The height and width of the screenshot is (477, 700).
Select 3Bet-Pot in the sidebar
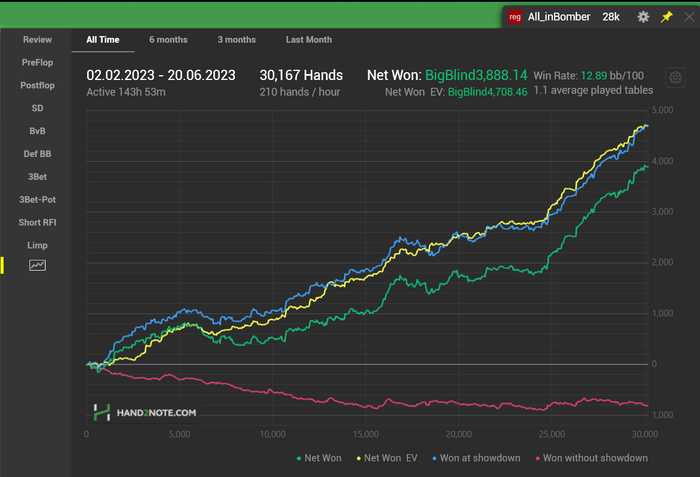point(38,199)
